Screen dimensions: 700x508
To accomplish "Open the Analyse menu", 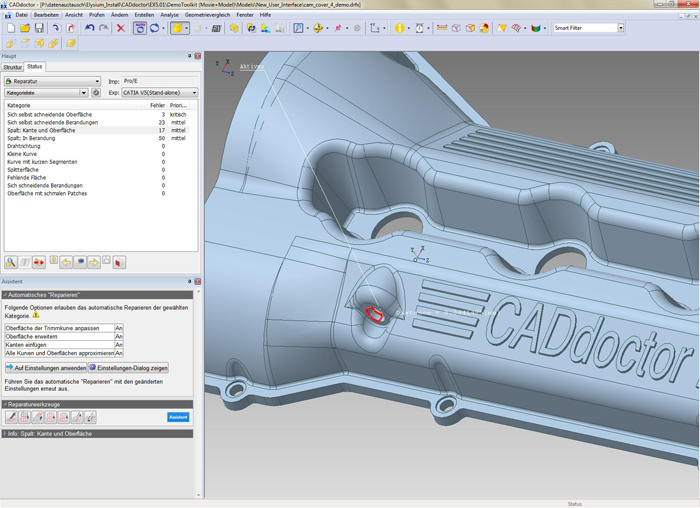I will pyautogui.click(x=170, y=15).
